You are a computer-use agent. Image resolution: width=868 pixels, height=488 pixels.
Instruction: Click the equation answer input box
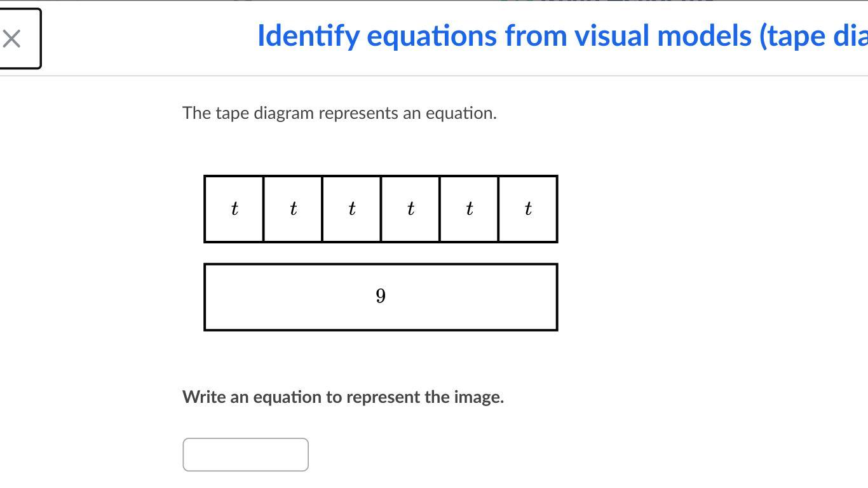click(x=245, y=454)
